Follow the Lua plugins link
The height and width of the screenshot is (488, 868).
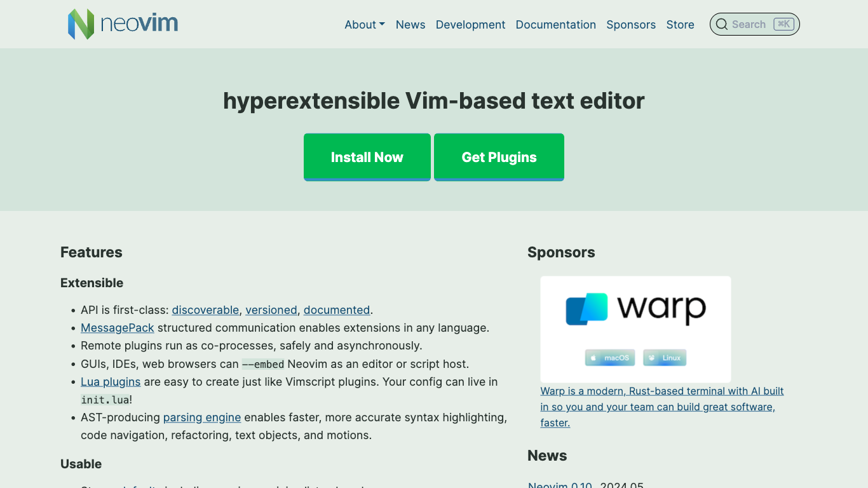click(x=111, y=382)
